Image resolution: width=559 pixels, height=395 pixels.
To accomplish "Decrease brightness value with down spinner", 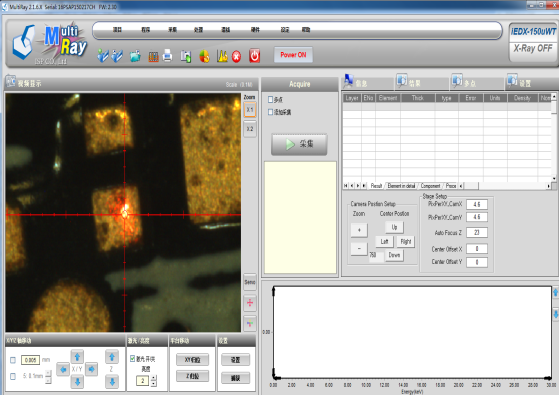I will click(154, 383).
